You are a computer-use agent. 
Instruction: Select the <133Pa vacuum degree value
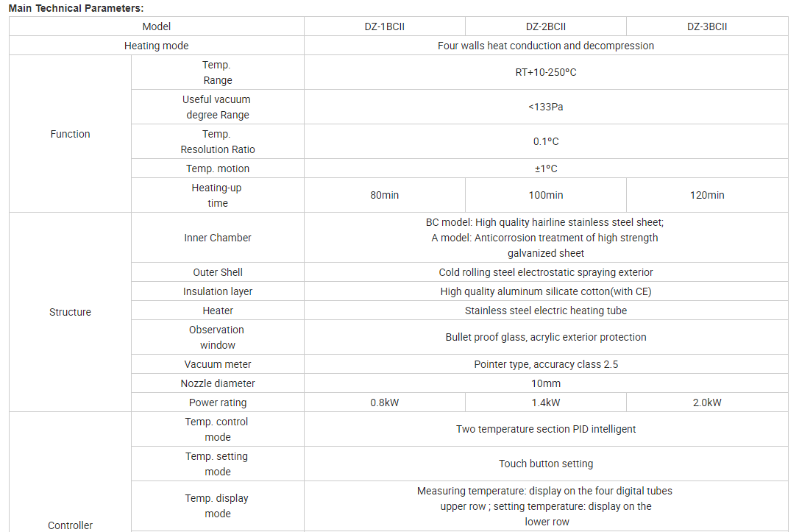pos(545,107)
